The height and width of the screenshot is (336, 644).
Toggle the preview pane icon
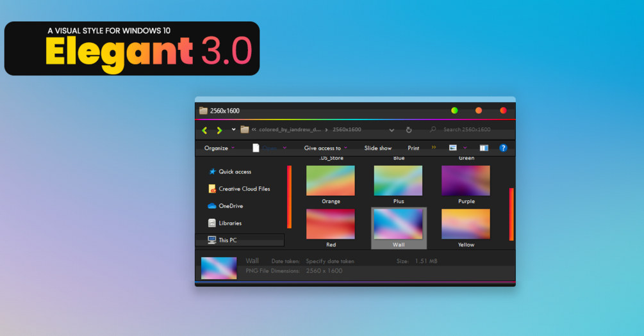click(484, 148)
